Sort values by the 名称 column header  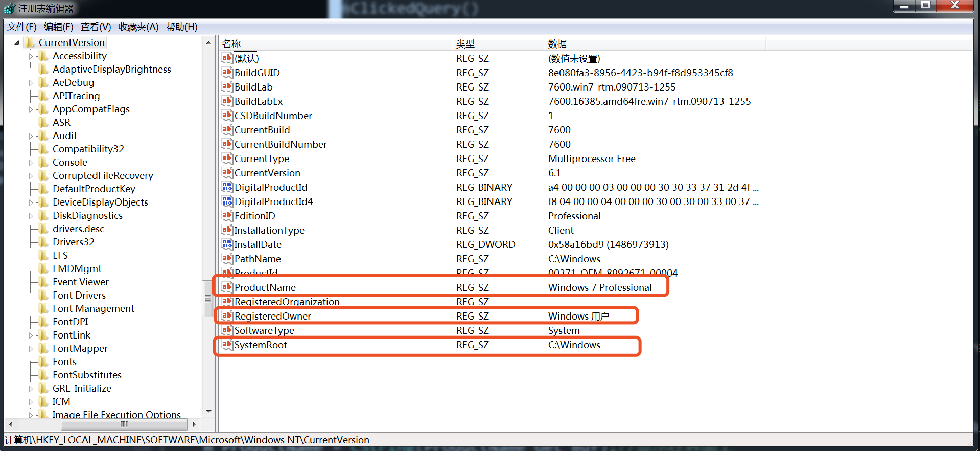(336, 43)
